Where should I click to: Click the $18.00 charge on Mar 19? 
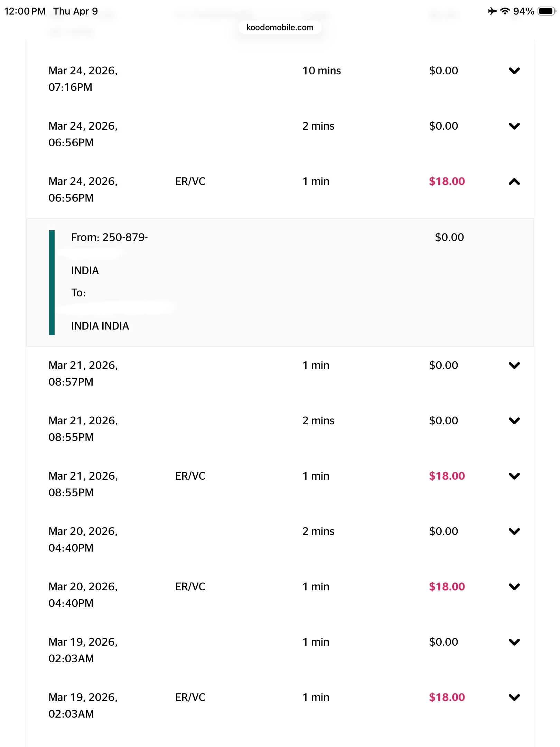[x=447, y=698]
